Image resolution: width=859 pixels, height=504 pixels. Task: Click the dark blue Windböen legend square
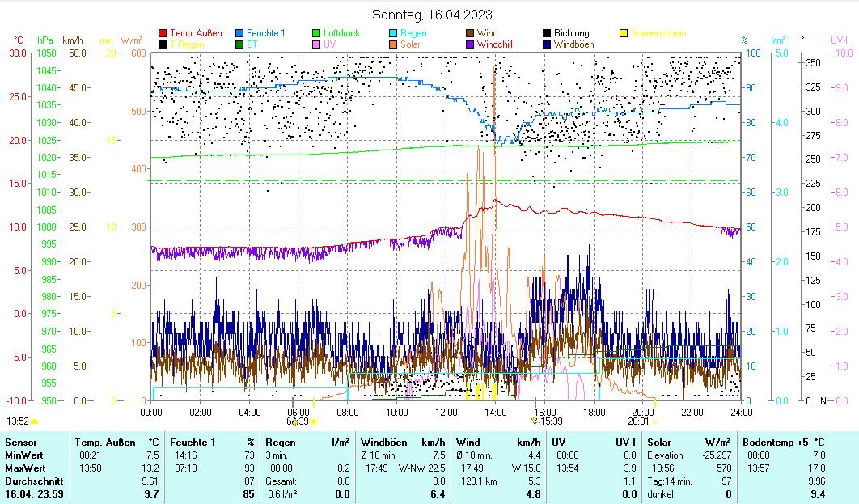pyautogui.click(x=547, y=44)
